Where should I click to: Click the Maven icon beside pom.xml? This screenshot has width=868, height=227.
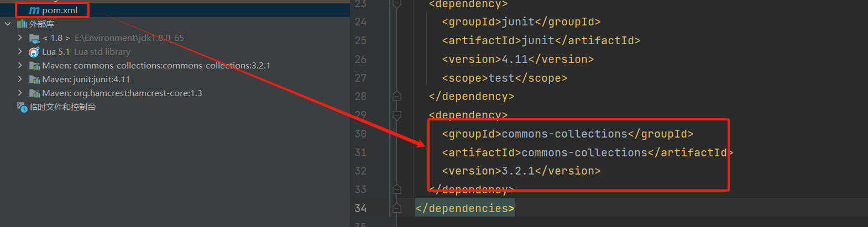click(x=34, y=10)
